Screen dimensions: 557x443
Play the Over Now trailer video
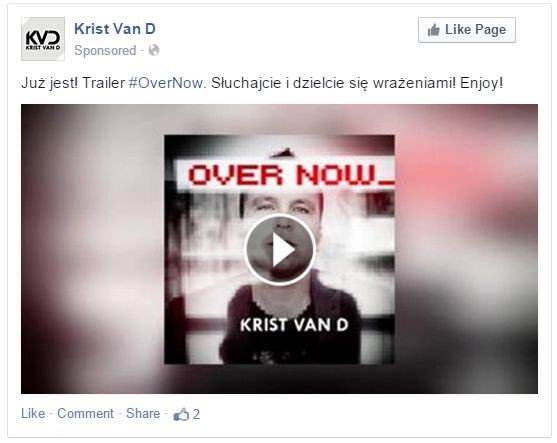coord(280,250)
